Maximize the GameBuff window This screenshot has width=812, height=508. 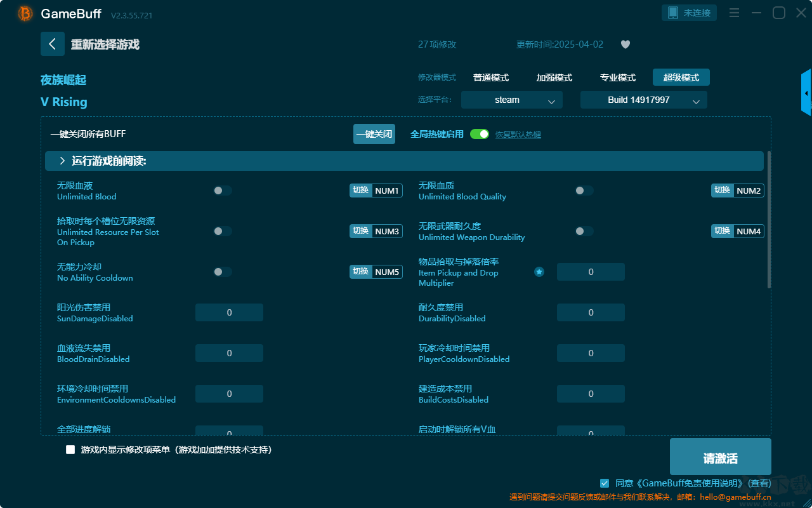point(778,13)
